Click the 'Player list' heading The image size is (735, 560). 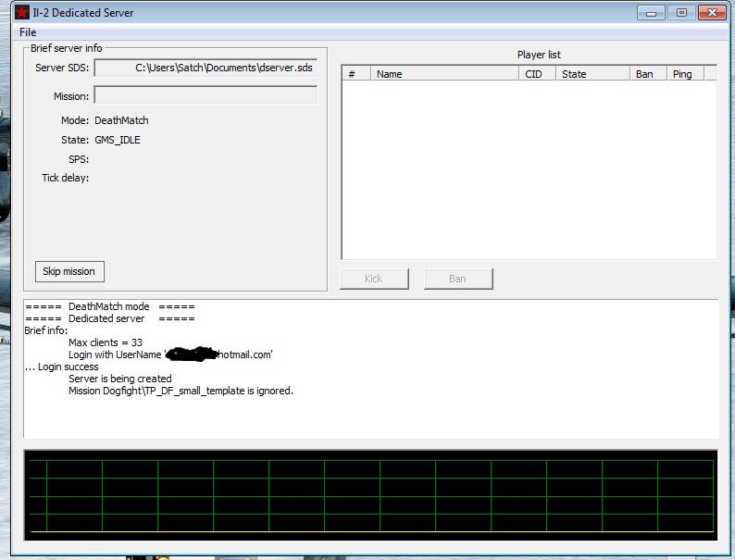coord(539,55)
